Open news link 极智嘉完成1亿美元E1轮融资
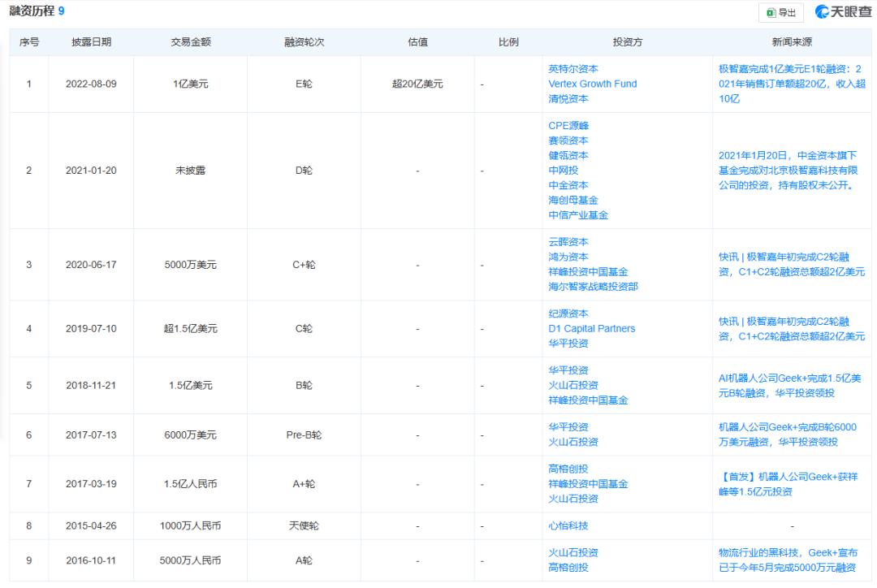Screen dimensions: 877x588 tap(792, 84)
